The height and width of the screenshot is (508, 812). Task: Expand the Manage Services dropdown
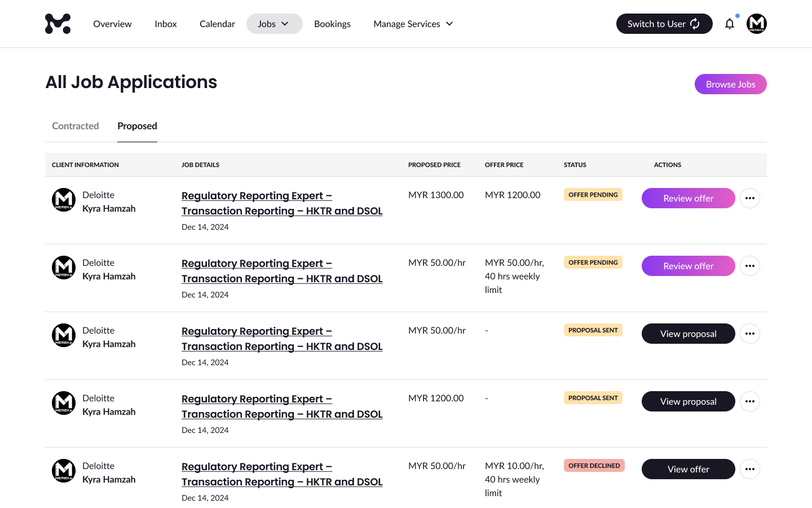pos(413,24)
